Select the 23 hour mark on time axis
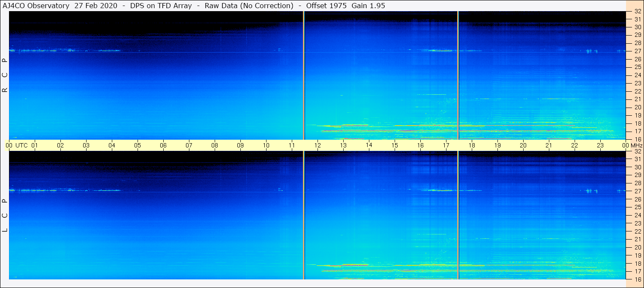 600,145
